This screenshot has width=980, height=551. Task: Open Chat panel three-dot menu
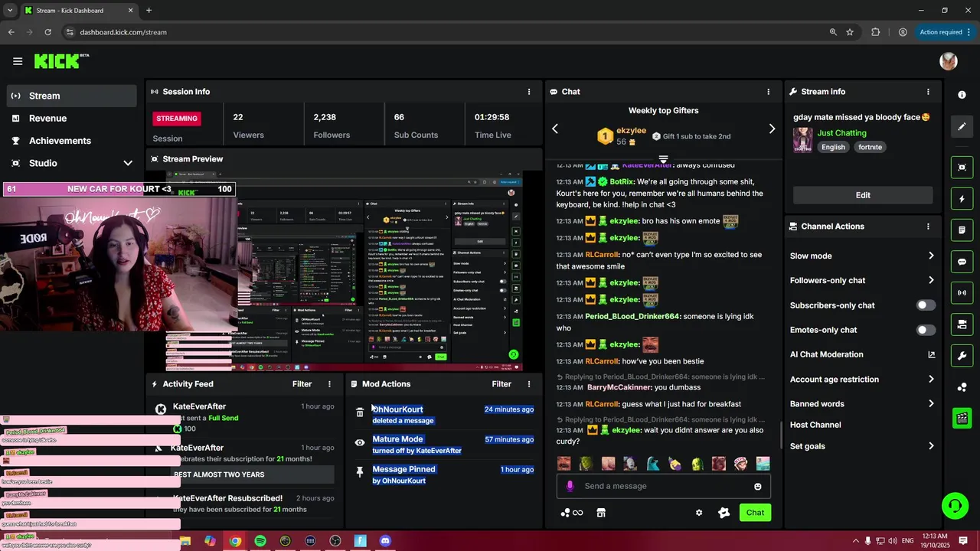(x=768, y=91)
